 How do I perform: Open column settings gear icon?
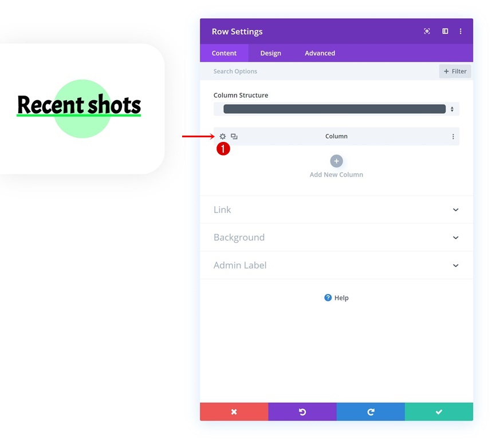tap(222, 136)
